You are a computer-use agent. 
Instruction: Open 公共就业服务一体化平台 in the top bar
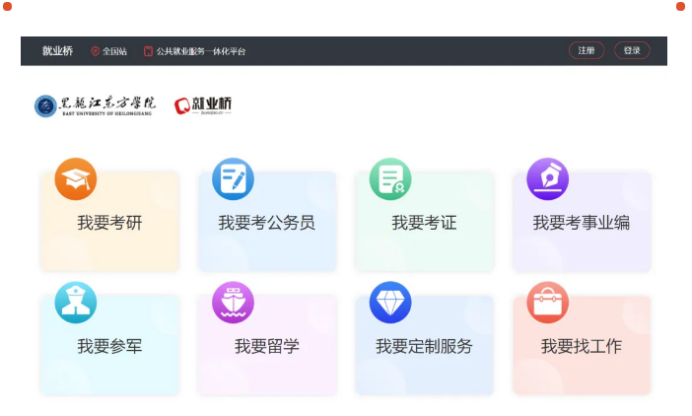tap(200, 51)
